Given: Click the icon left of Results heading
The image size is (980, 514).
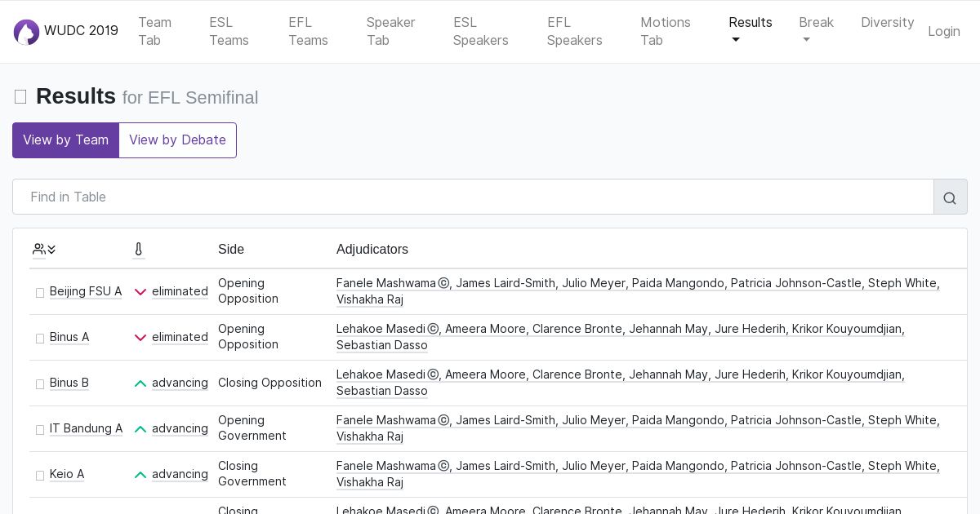Looking at the screenshot, I should 20,97.
